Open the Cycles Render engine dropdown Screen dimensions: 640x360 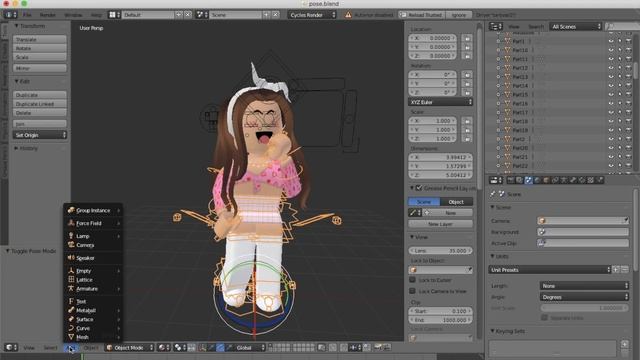coord(312,15)
